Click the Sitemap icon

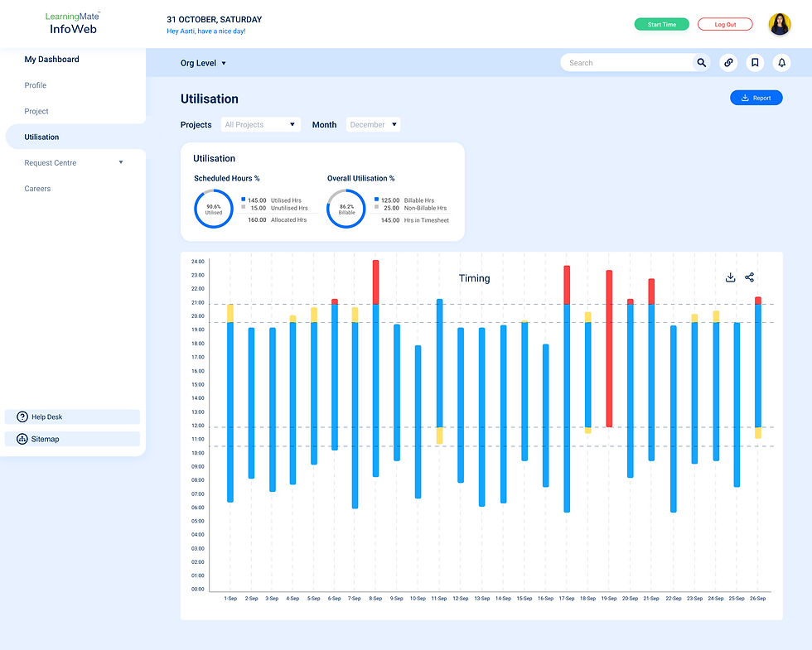click(22, 439)
